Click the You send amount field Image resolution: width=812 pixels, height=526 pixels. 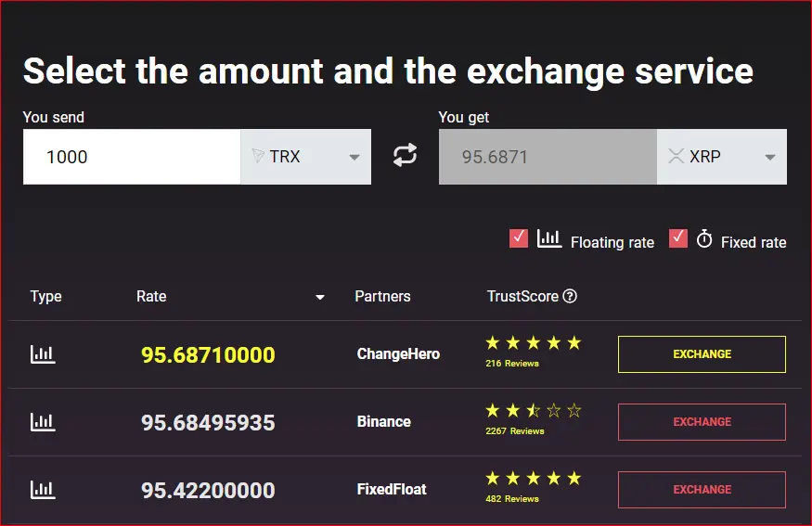pyautogui.click(x=132, y=157)
